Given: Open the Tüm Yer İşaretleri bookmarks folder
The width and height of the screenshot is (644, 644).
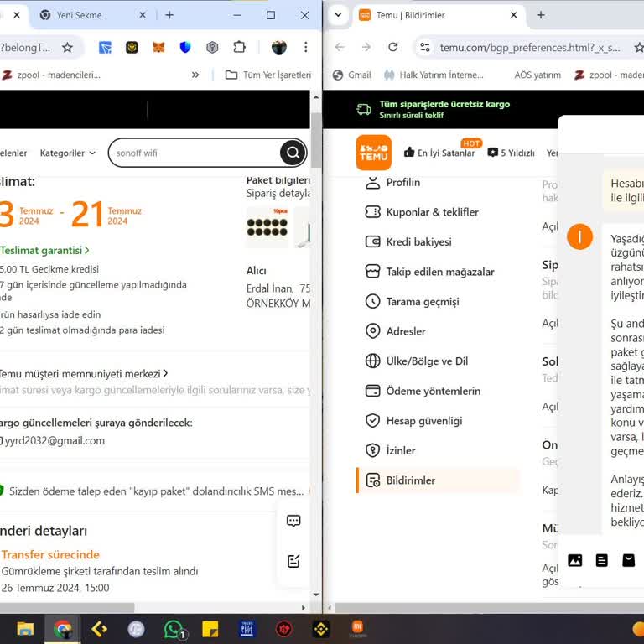Looking at the screenshot, I should click(268, 75).
